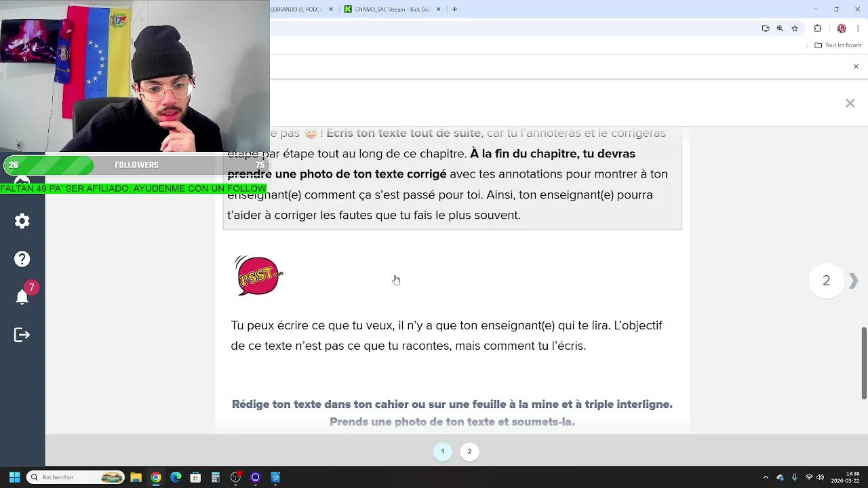The image size is (868, 488).
Task: Click the OneDrive cloud tray icon
Action: (781, 477)
